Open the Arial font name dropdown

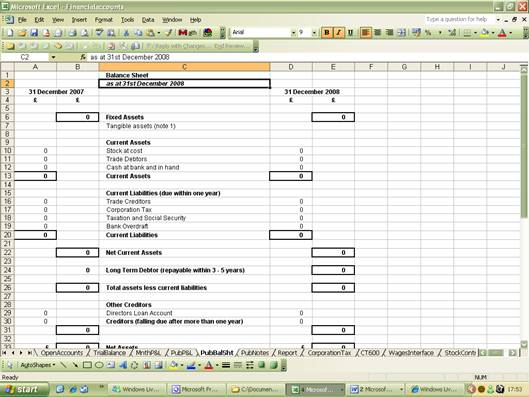pyautogui.click(x=293, y=32)
